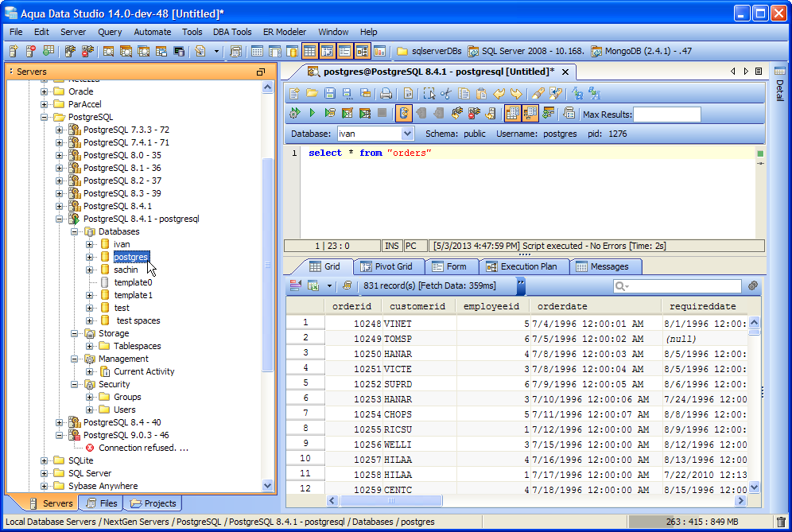Click the gray Stop execution square icon
The image size is (792, 532).
[x=382, y=113]
